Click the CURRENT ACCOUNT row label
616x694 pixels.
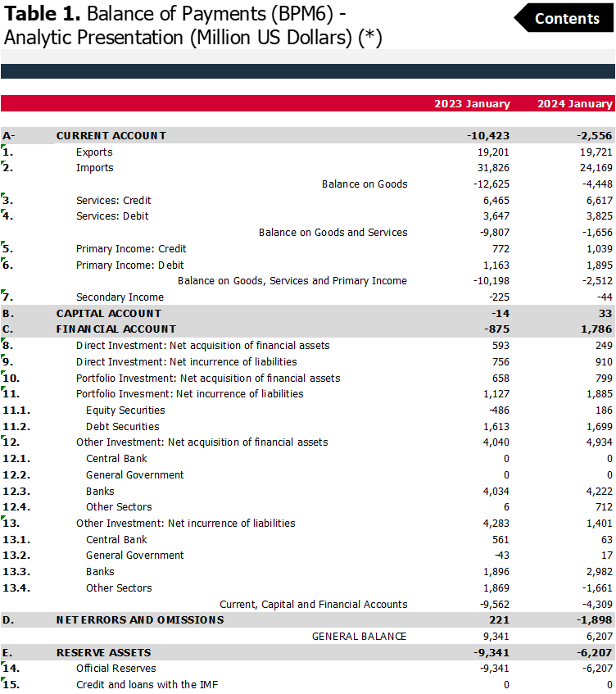pos(111,136)
